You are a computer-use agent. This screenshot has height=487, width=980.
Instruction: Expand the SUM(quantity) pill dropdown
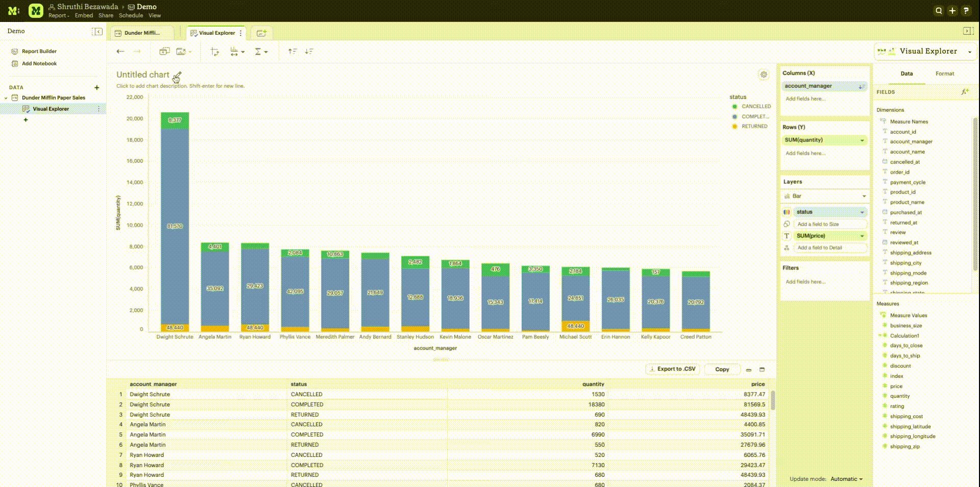click(862, 140)
